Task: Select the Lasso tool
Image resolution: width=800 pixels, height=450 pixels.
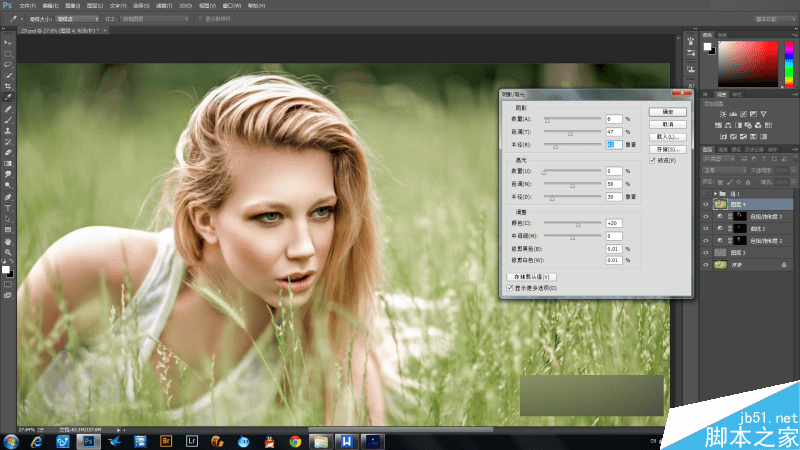Action: pyautogui.click(x=8, y=64)
